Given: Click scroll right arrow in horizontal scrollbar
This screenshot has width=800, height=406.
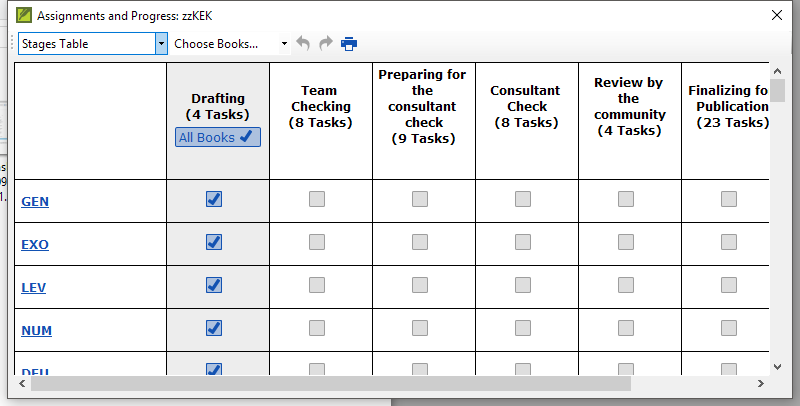Looking at the screenshot, I should tap(761, 384).
